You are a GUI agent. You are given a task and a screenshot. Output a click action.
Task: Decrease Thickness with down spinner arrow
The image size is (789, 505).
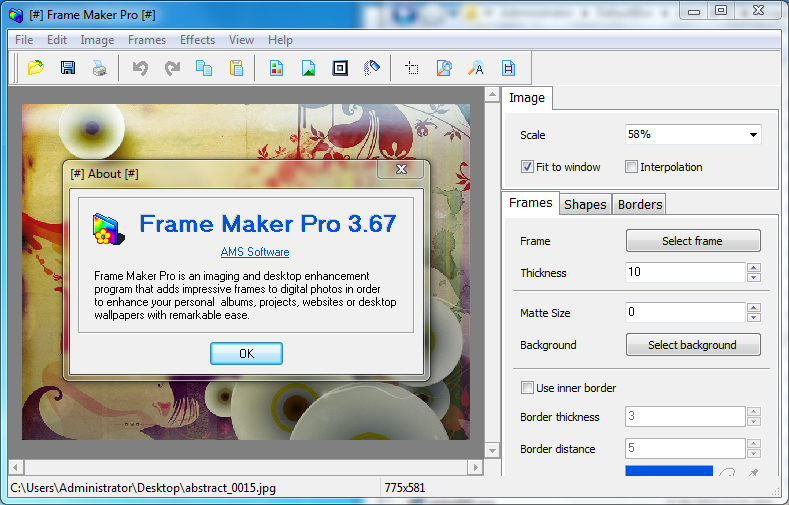coord(754,277)
